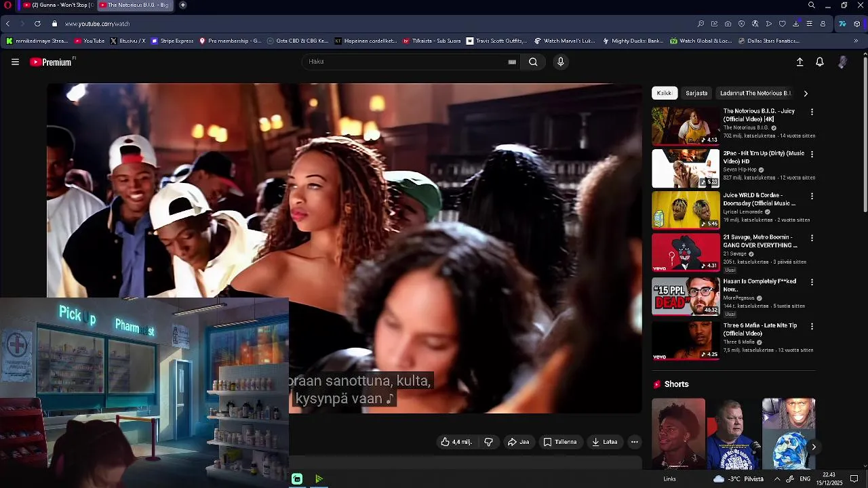Open the Opera main menu

(x=7, y=5)
